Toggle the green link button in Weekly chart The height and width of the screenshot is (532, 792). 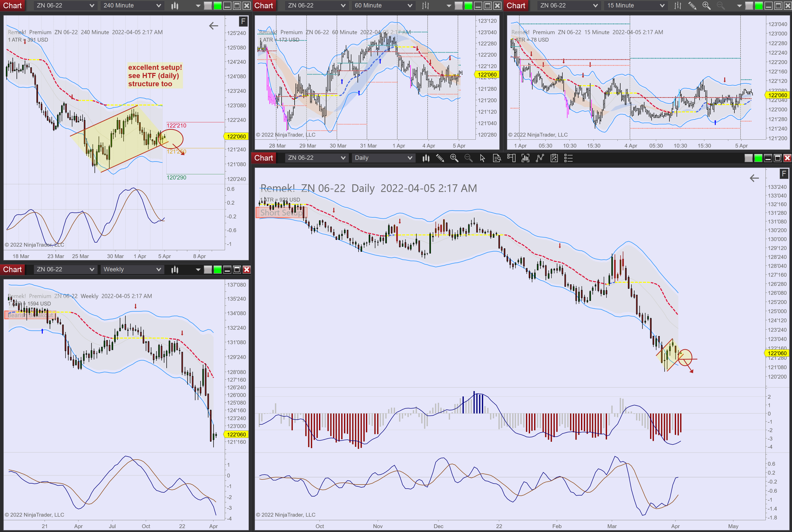click(x=218, y=270)
